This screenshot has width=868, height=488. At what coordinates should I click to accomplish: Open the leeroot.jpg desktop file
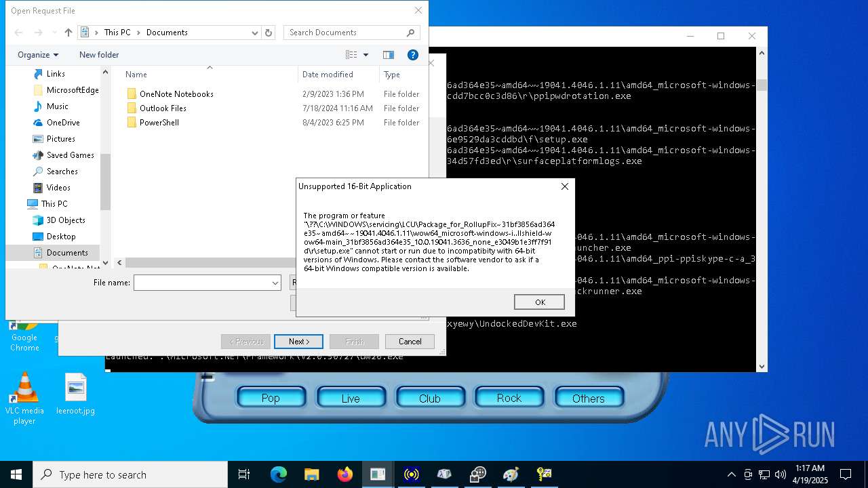click(76, 394)
